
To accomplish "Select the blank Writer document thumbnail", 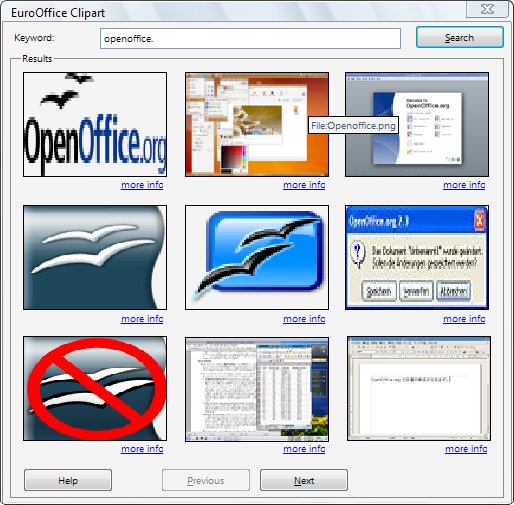I will click(419, 388).
